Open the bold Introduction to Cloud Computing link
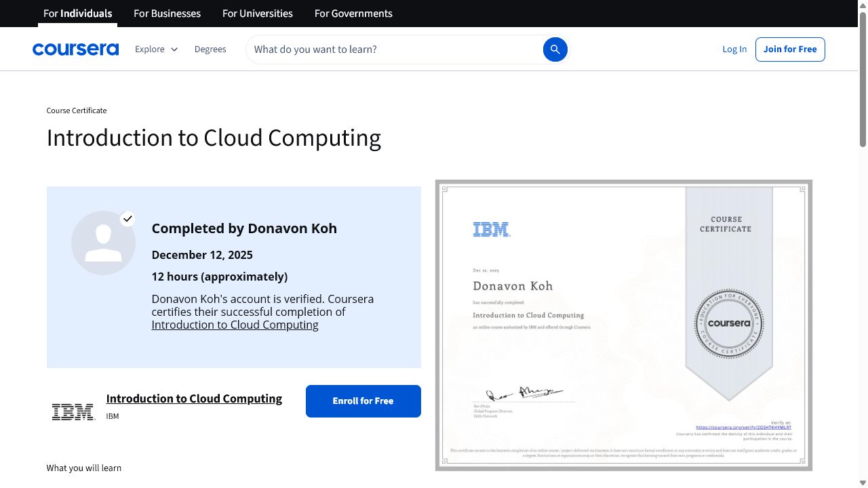 point(194,399)
